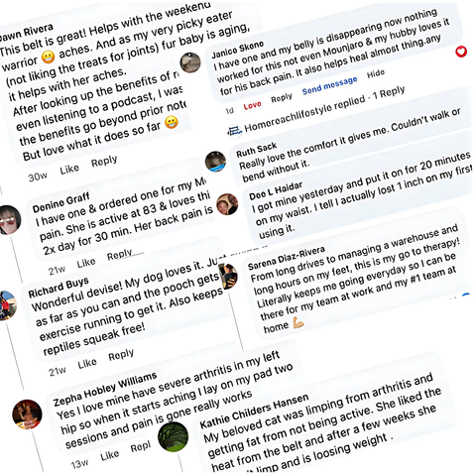Click Love under Janice Skeno's comment

click(252, 105)
